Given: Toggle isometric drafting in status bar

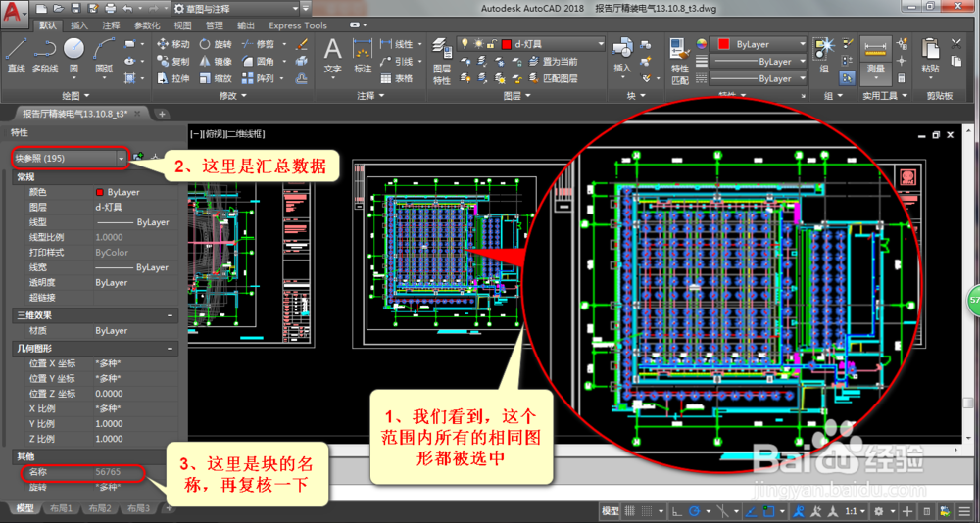Looking at the screenshot, I should click(x=722, y=510).
